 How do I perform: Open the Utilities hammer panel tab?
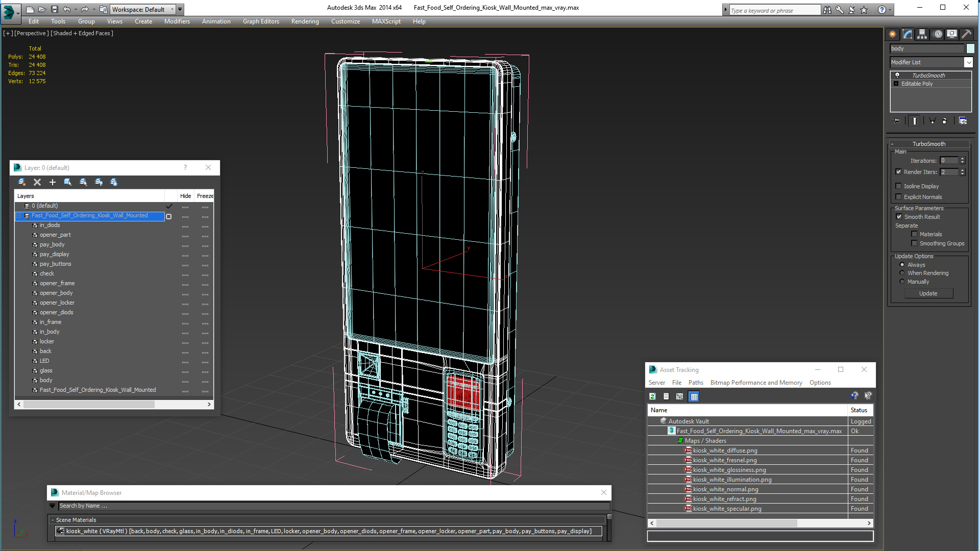[x=966, y=34]
